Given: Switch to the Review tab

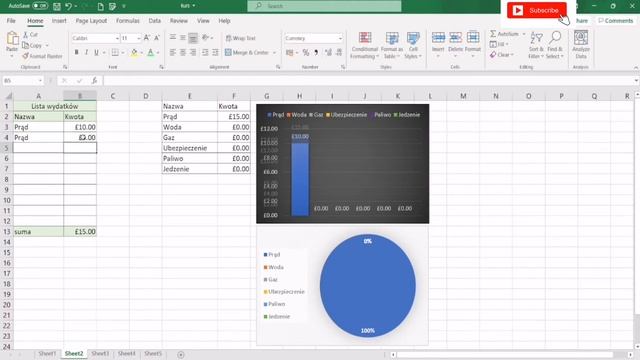Looking at the screenshot, I should (x=179, y=21).
